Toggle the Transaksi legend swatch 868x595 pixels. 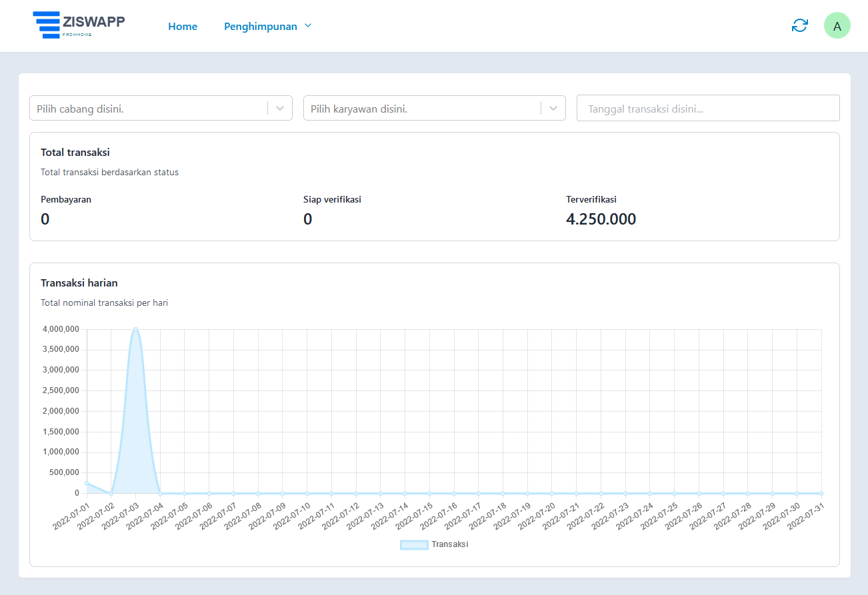[x=414, y=544]
